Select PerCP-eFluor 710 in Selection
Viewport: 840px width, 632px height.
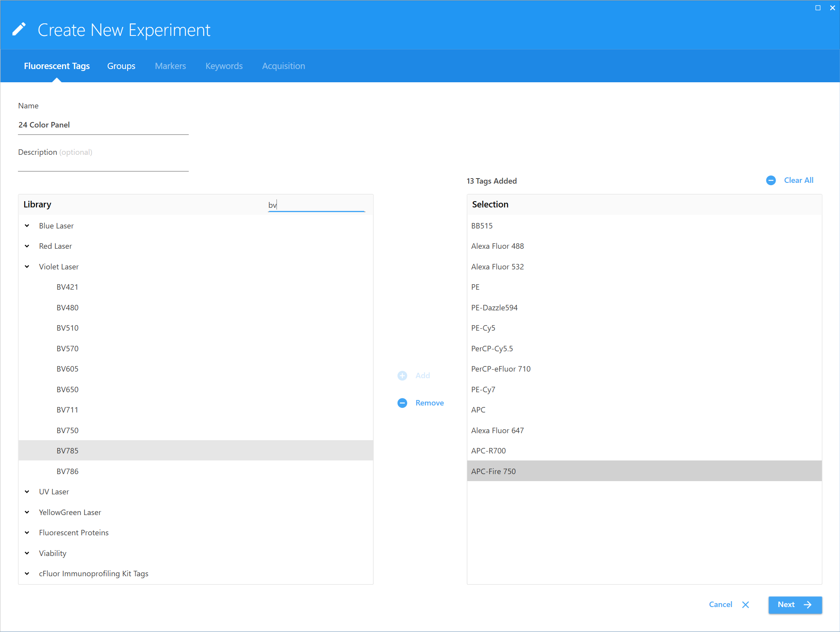pos(644,369)
